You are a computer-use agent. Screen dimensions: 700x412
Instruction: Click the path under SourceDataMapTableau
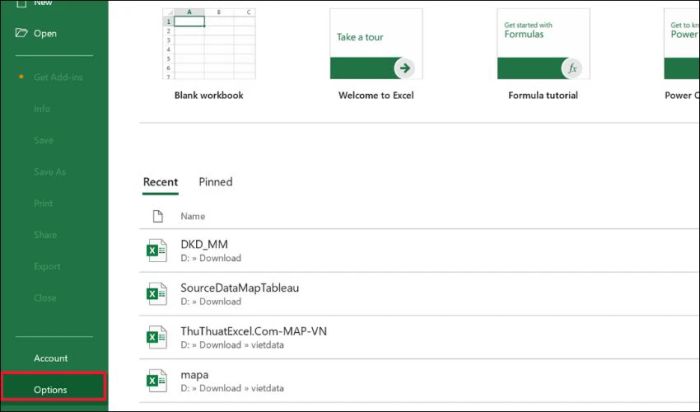tap(211, 302)
